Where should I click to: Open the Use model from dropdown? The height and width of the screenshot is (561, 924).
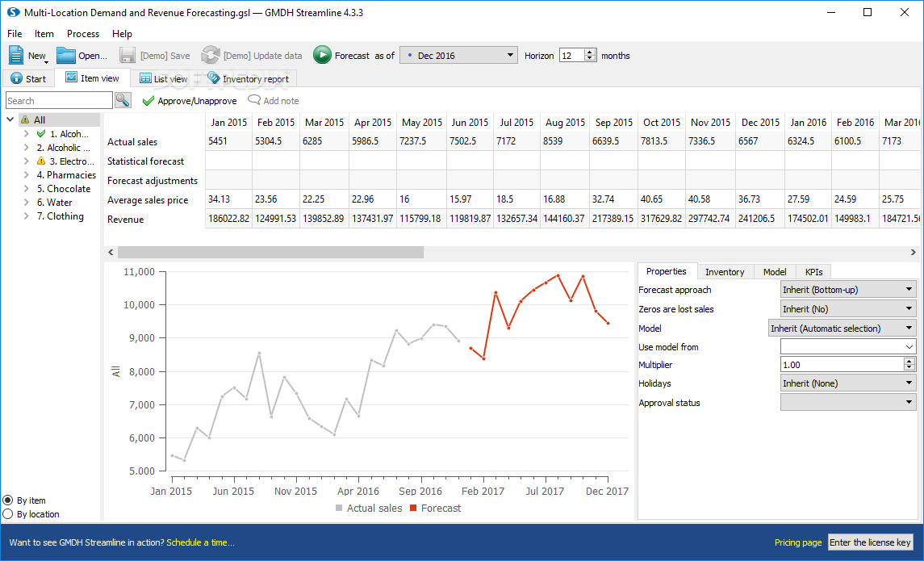[848, 346]
